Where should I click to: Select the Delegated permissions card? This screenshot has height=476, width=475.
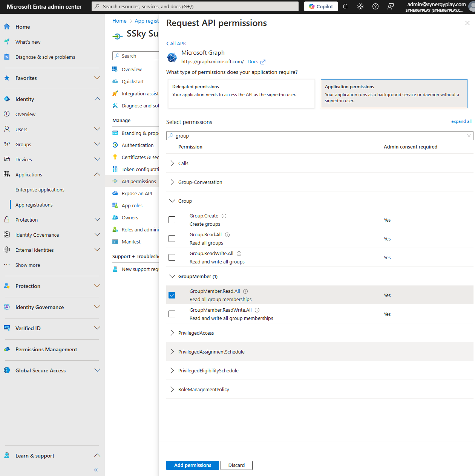click(241, 93)
